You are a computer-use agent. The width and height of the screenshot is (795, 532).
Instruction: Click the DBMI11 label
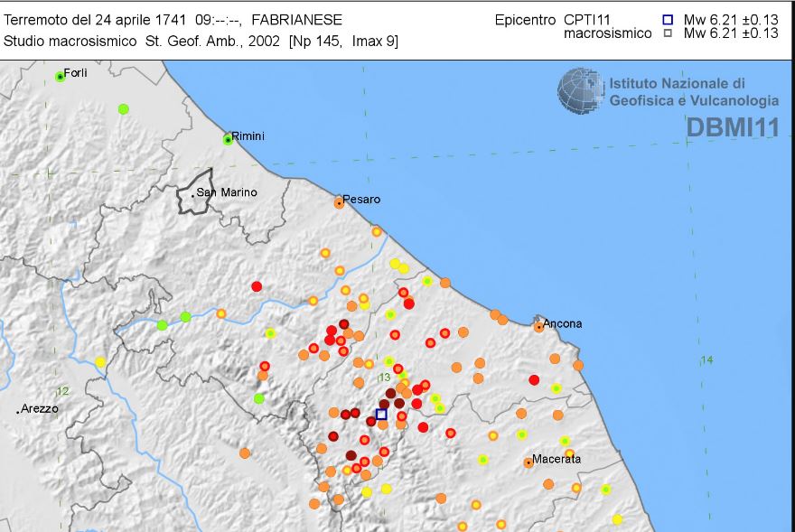click(x=732, y=127)
